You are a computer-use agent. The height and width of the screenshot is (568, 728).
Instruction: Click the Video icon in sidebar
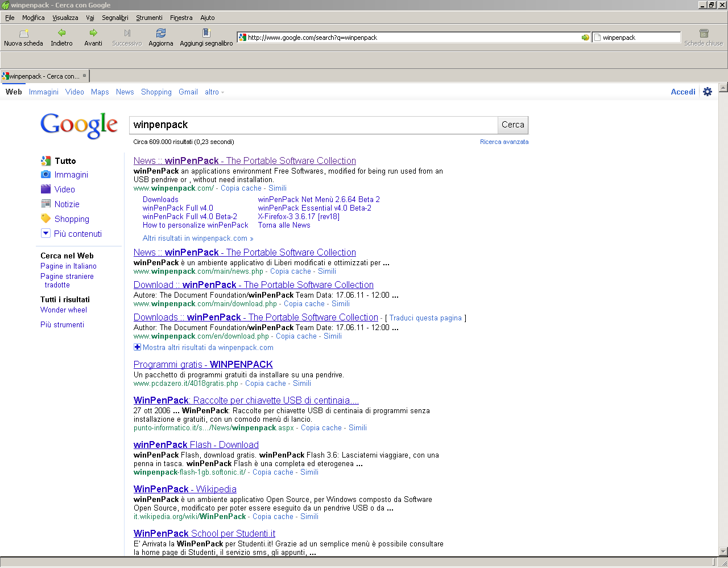[45, 189]
